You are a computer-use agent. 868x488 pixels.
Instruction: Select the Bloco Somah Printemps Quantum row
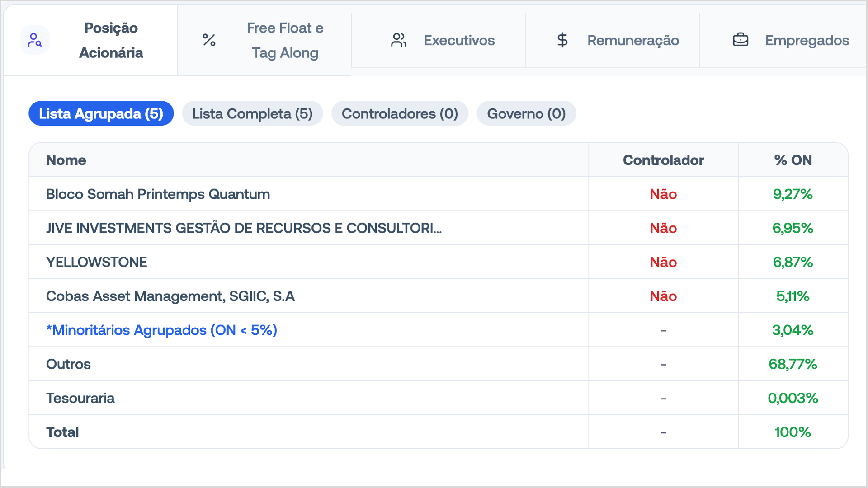439,194
